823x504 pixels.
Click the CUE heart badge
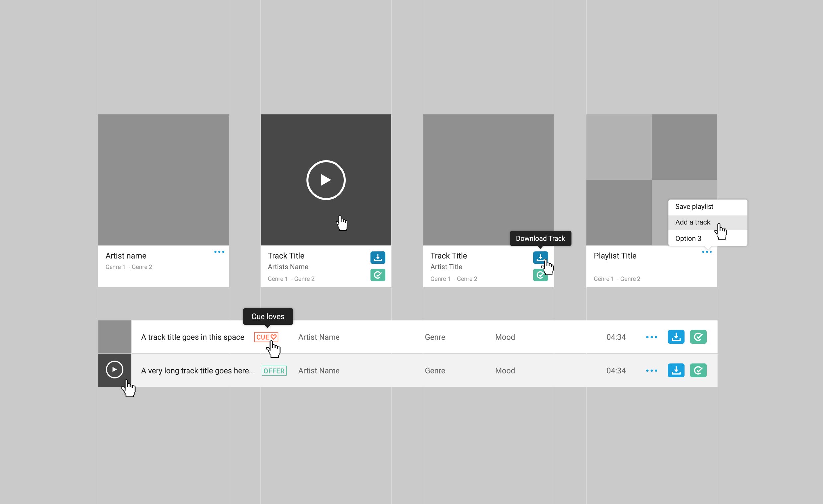266,337
